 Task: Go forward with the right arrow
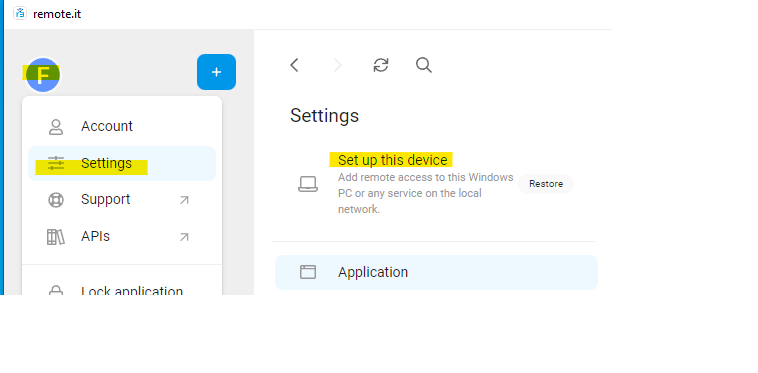pos(337,65)
